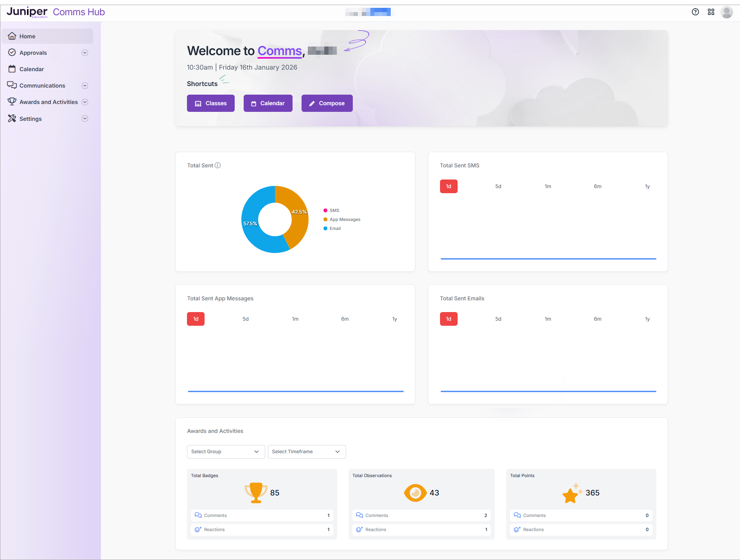Click the Total Observations eye icon
The height and width of the screenshot is (560, 740).
415,493
